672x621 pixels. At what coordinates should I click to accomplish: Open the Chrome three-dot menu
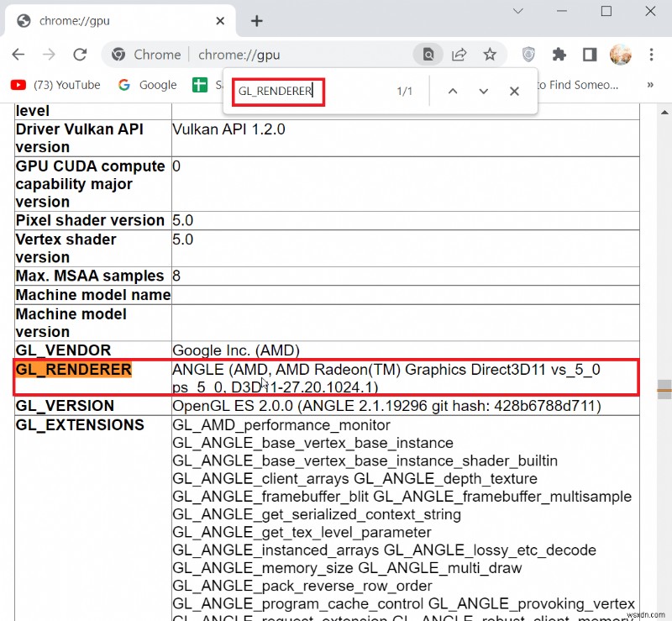[x=651, y=55]
